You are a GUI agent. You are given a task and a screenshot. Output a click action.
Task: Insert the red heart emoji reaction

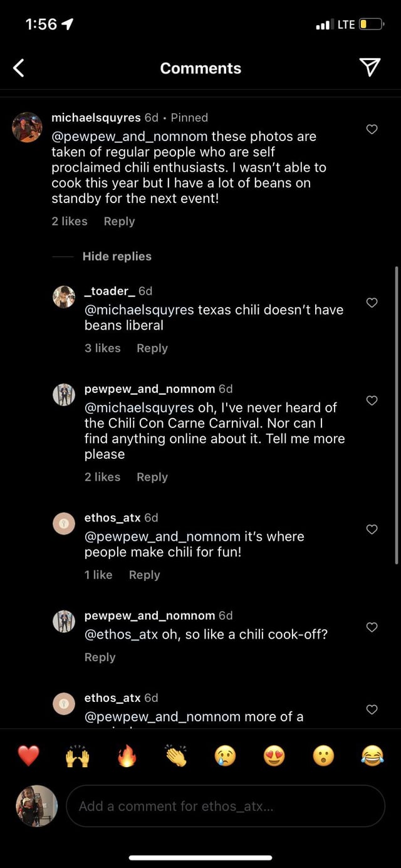click(29, 756)
